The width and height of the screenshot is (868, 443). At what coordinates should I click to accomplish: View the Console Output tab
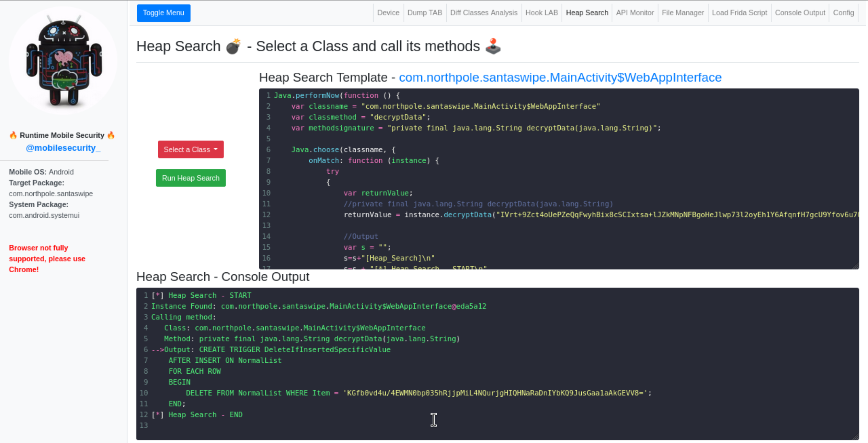tap(800, 13)
